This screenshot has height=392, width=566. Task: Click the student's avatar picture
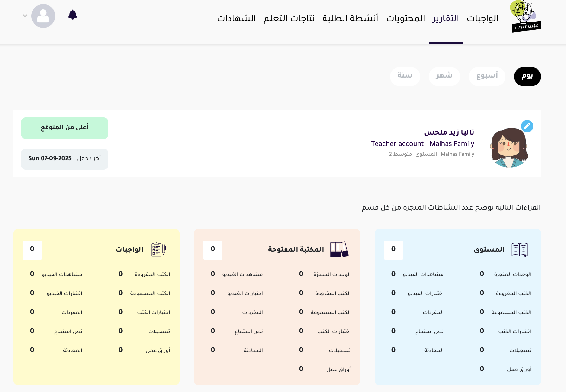[x=509, y=148]
